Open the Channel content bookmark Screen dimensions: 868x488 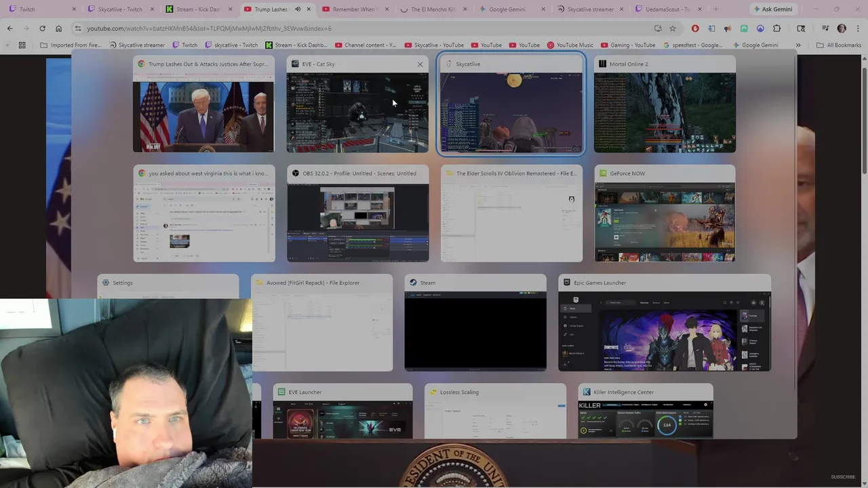[366, 45]
